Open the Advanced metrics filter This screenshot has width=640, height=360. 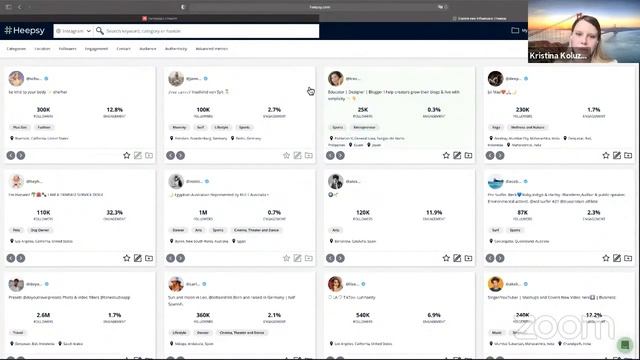[x=211, y=49]
